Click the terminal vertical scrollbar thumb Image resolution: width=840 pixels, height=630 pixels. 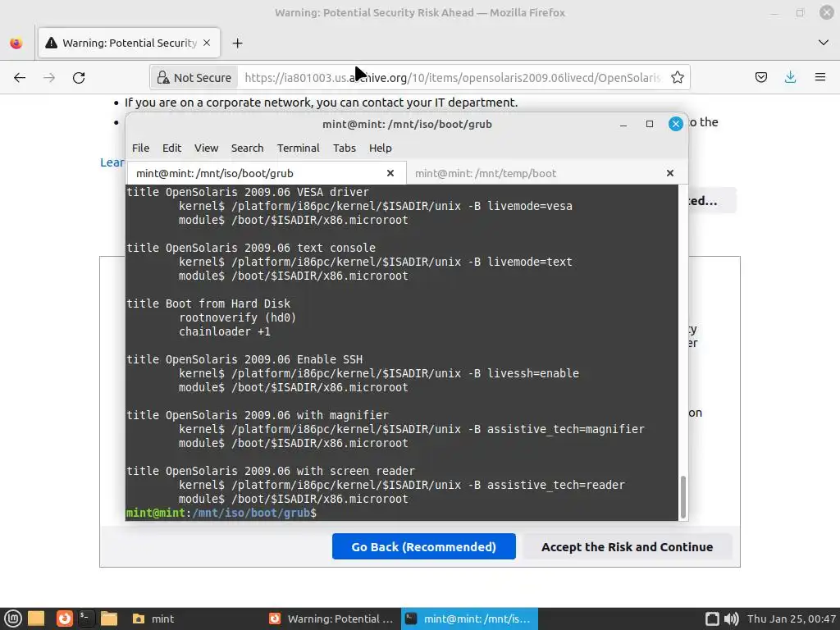tap(682, 496)
